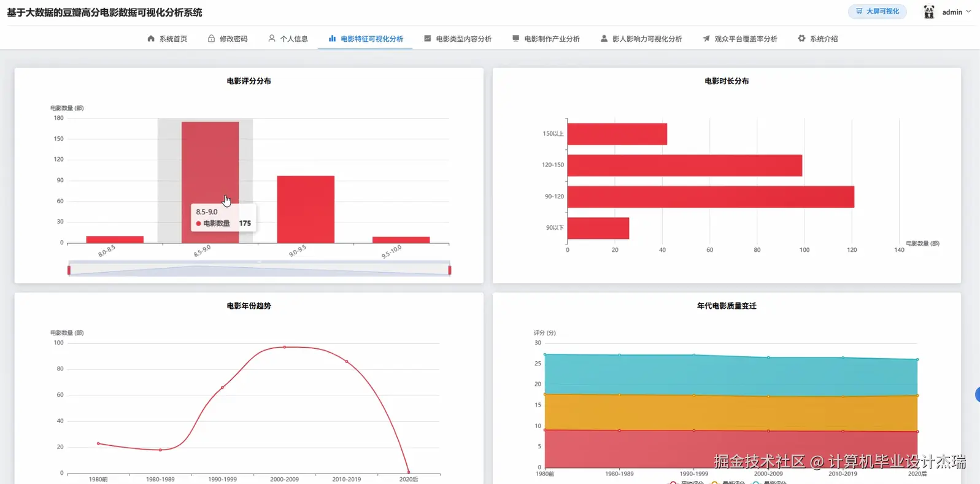Click the panda avatar next to admin
The image size is (980, 484).
tap(929, 12)
